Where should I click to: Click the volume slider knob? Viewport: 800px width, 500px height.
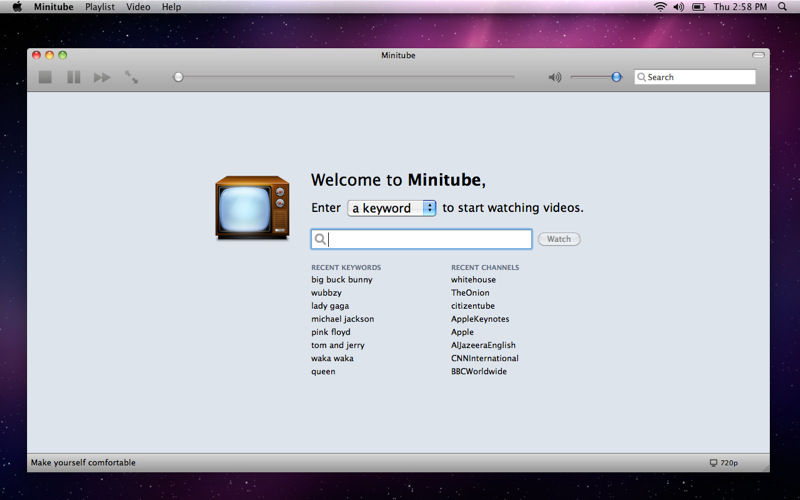click(x=616, y=77)
